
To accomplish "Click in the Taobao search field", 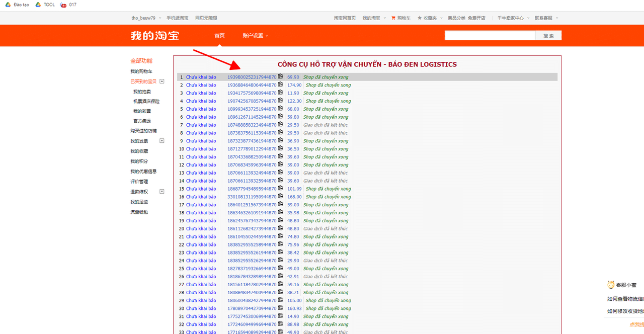I will (490, 36).
